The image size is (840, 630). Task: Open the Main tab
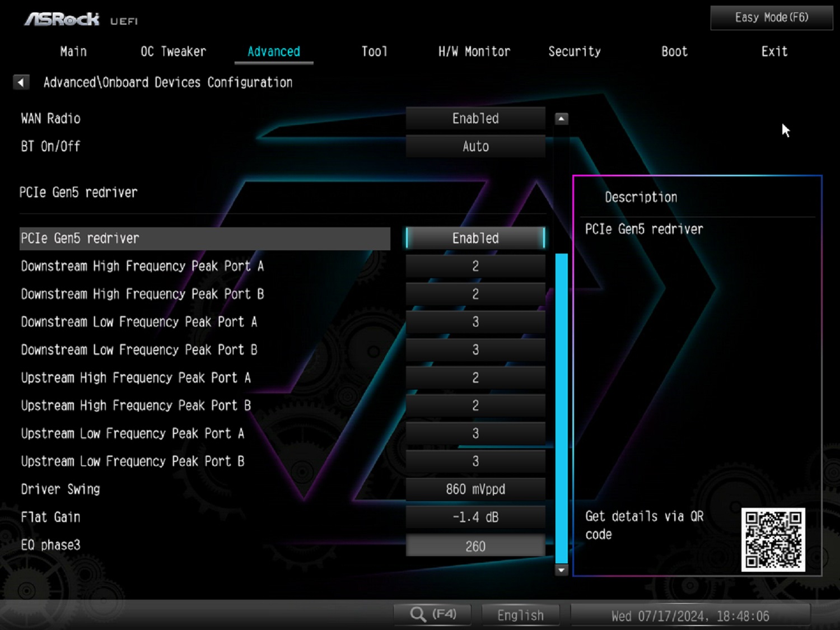(73, 52)
